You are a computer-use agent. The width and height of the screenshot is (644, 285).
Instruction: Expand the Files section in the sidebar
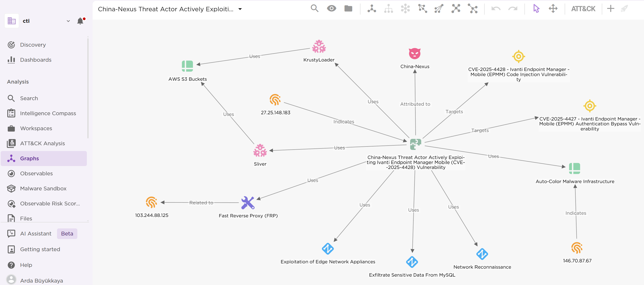[x=26, y=218]
